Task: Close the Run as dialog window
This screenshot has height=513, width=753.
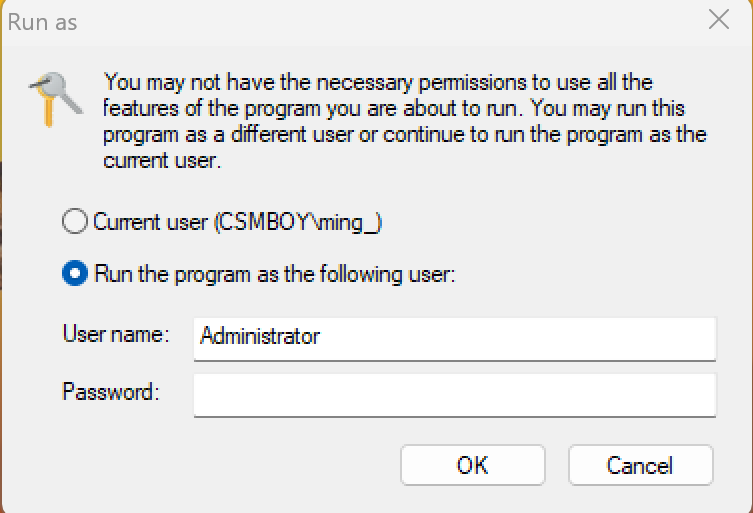Action: click(x=718, y=20)
